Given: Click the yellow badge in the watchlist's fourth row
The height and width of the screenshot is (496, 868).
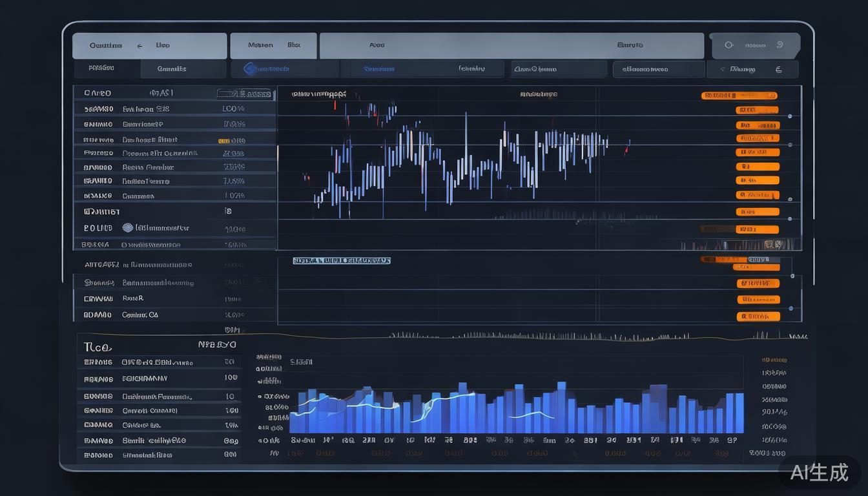Looking at the screenshot, I should click(224, 140).
